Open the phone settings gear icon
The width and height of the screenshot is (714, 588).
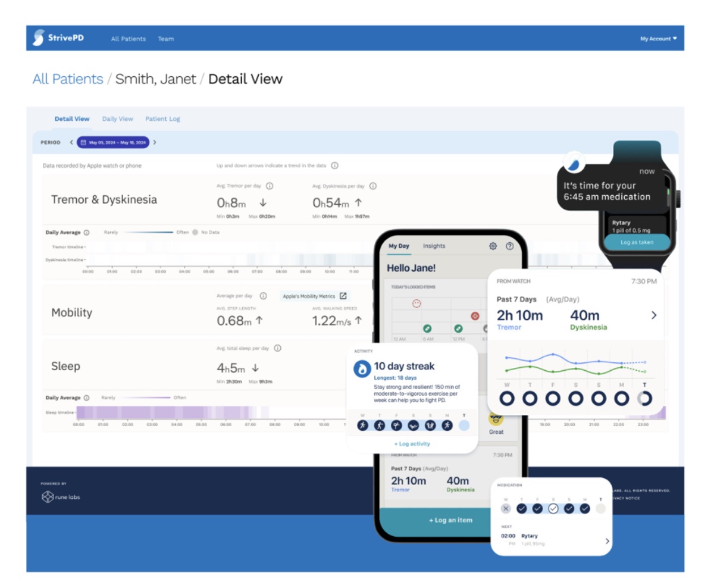(x=493, y=246)
